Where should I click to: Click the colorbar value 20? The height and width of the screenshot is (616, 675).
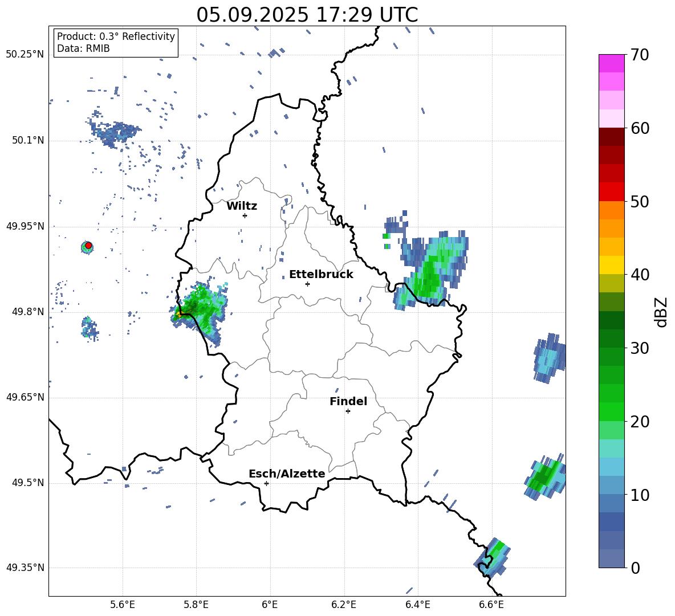tap(640, 422)
